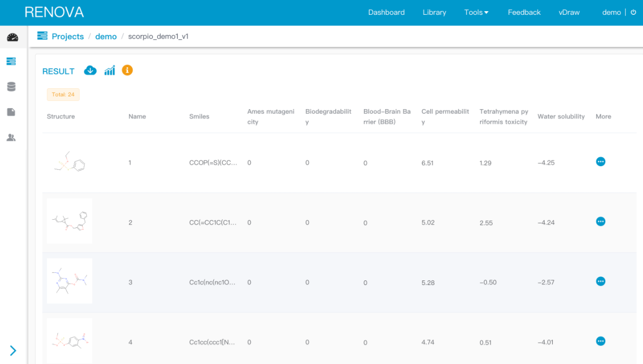Open More options for compound 2
This screenshot has width=643, height=364.
pyautogui.click(x=601, y=221)
